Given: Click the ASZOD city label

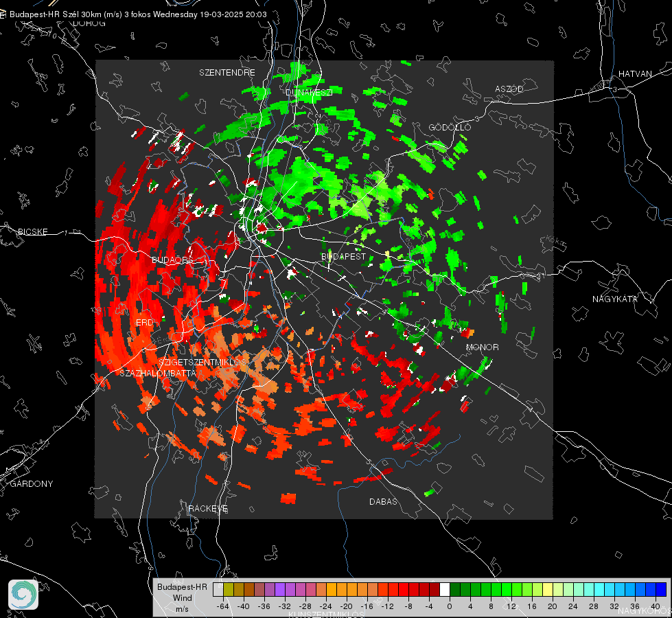Looking at the screenshot, I should (509, 89).
